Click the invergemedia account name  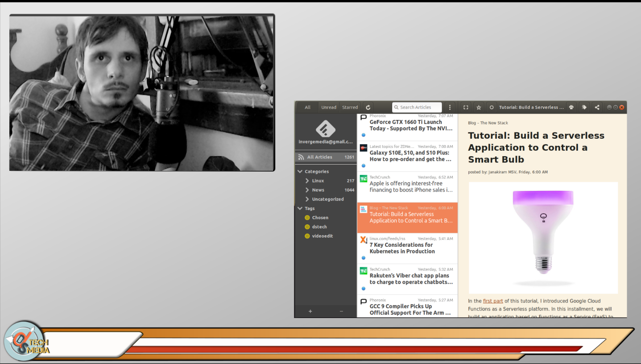(x=326, y=142)
